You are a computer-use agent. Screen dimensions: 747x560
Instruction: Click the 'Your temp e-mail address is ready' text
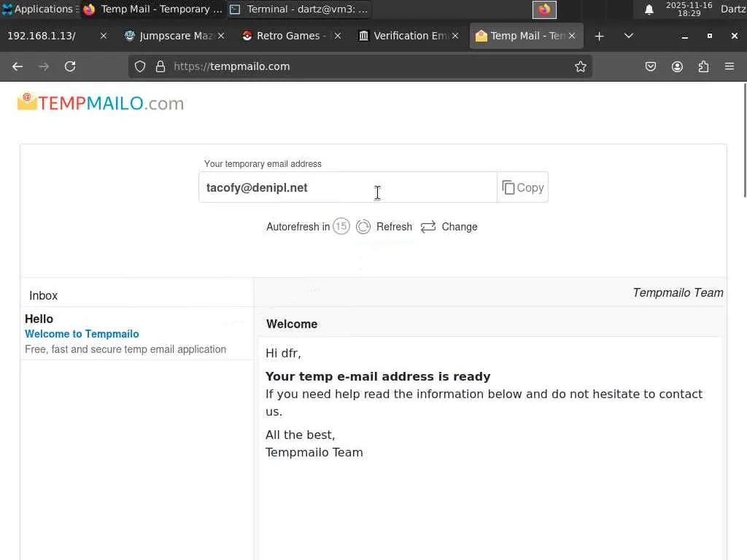(378, 377)
